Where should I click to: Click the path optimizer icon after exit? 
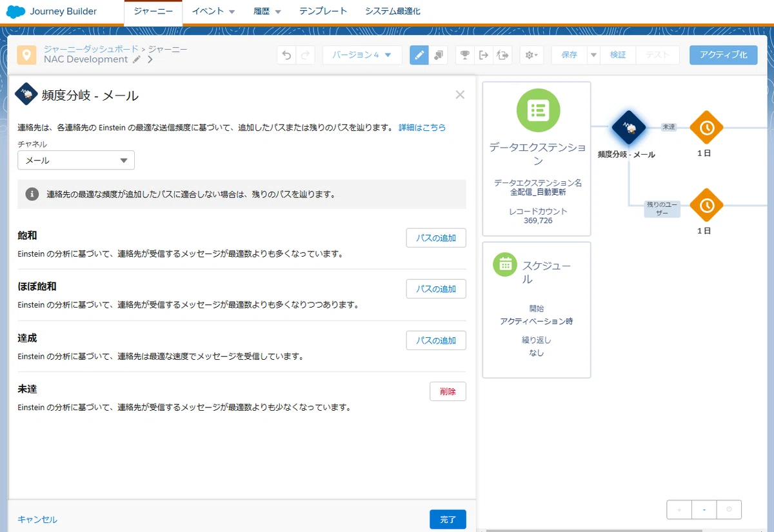[502, 55]
